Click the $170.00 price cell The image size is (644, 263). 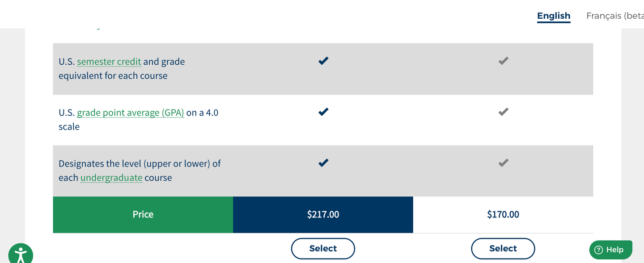(x=503, y=215)
